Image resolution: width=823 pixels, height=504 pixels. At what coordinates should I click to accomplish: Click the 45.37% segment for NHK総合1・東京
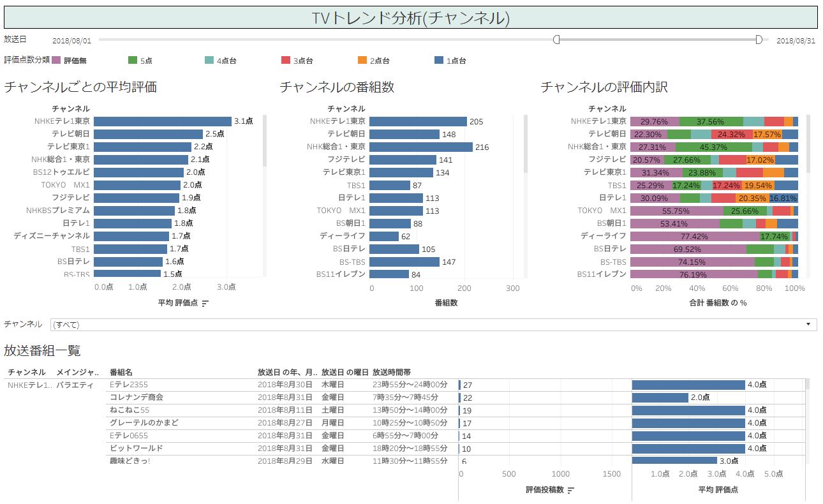coord(714,147)
